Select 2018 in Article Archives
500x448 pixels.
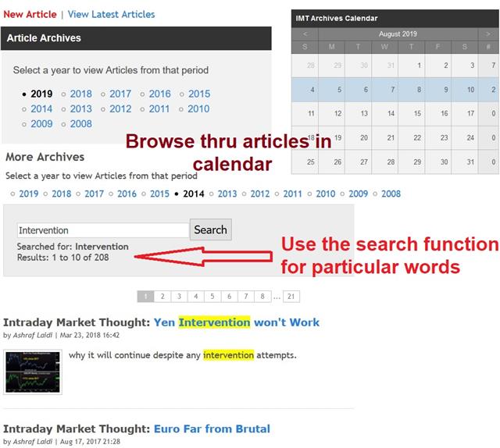point(80,94)
